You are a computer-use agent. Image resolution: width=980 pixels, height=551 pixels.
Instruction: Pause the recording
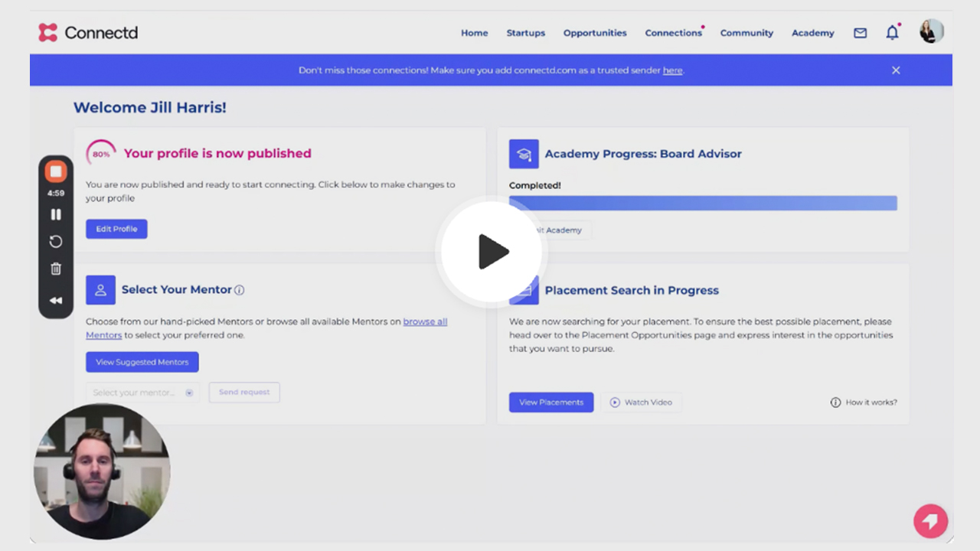[x=56, y=215]
